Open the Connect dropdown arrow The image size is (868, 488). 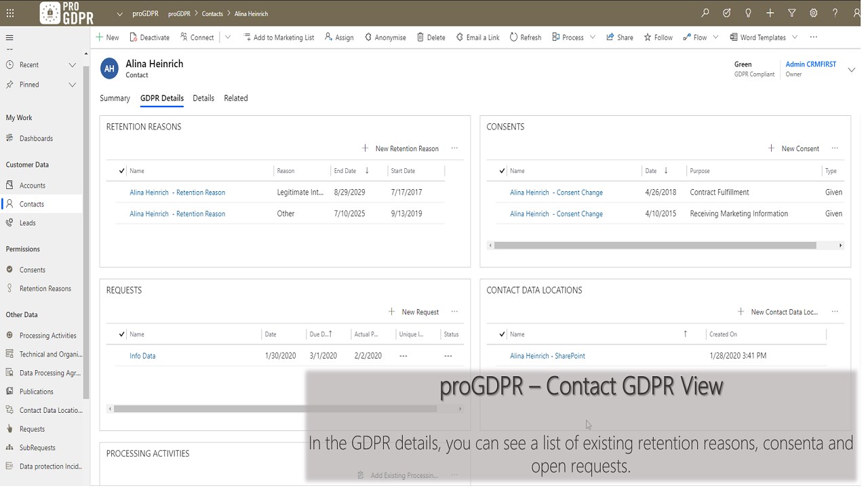(228, 37)
